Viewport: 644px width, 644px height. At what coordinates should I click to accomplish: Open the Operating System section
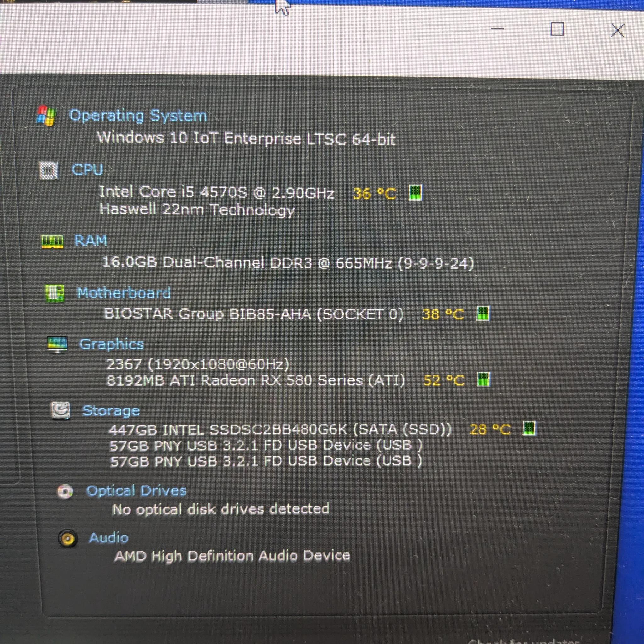pos(138,115)
